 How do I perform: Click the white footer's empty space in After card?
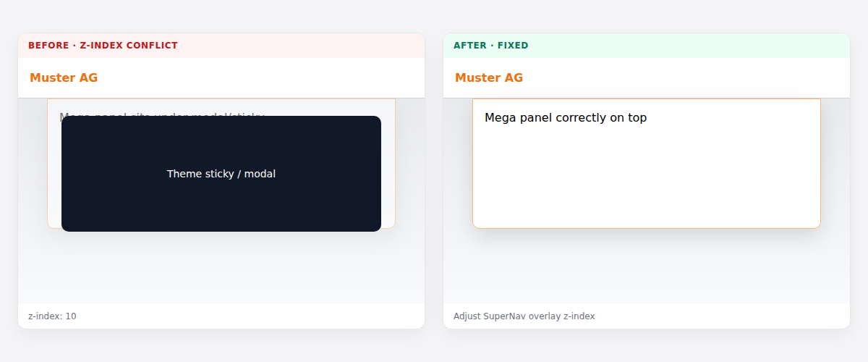point(723,316)
